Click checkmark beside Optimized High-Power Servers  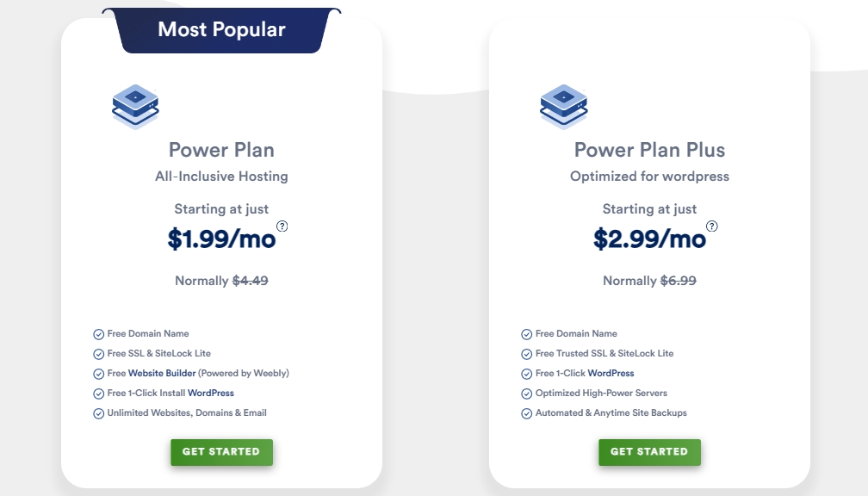click(527, 394)
